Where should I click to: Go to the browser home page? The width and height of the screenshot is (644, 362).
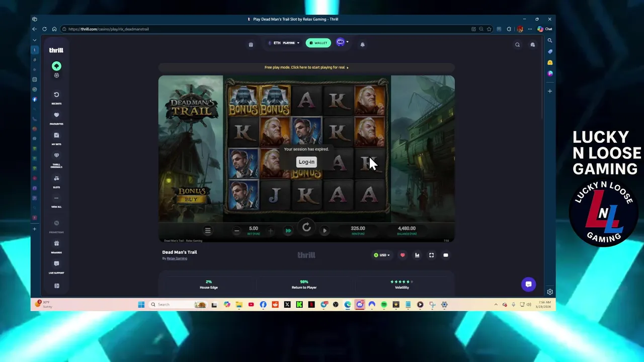point(54,29)
